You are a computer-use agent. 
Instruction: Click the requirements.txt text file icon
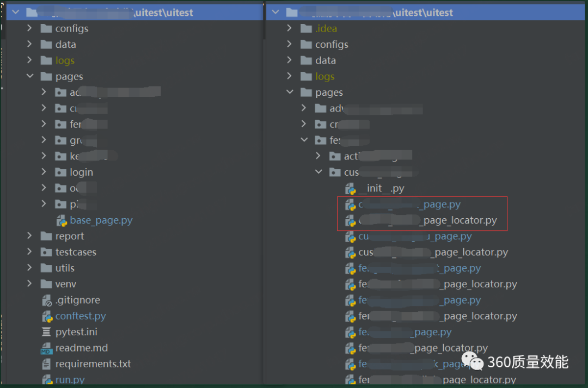(x=46, y=364)
